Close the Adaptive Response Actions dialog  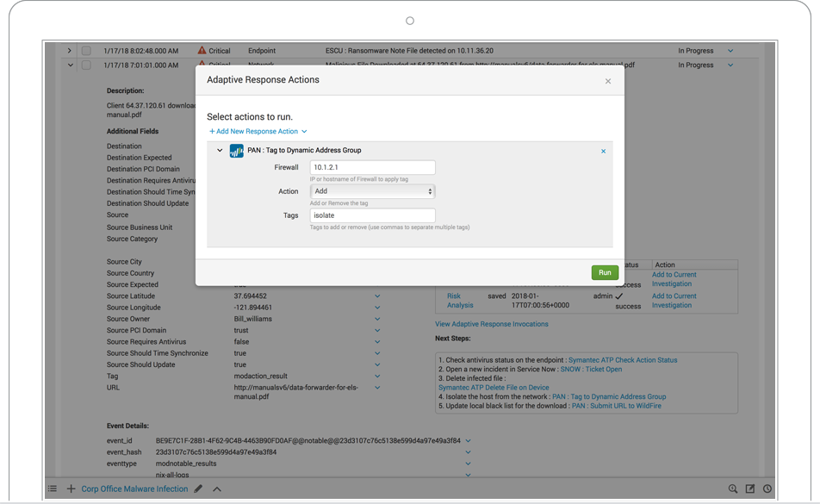pyautogui.click(x=608, y=81)
